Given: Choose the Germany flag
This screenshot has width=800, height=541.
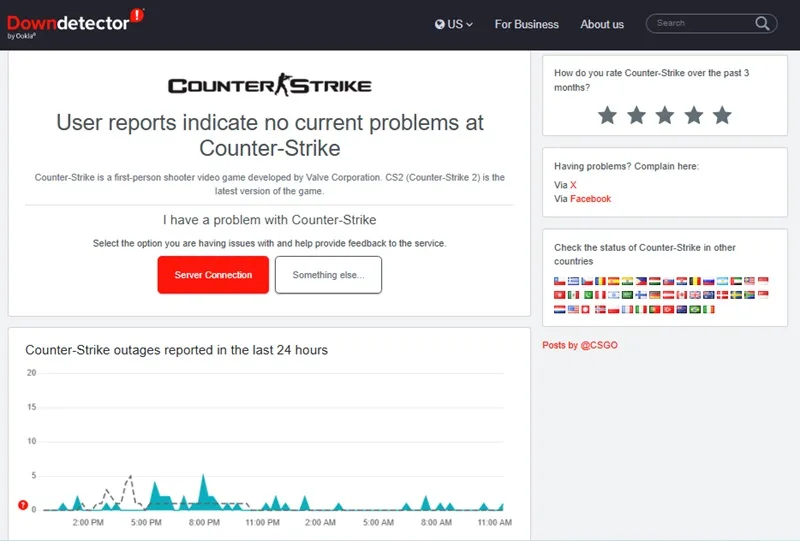Looking at the screenshot, I should 655,294.
